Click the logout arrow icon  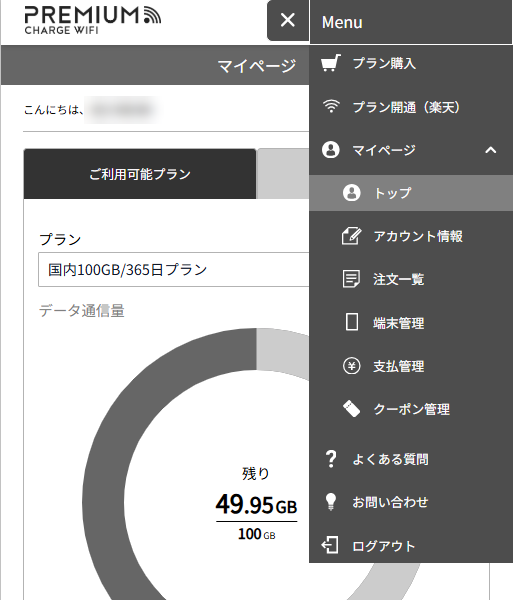[330, 545]
